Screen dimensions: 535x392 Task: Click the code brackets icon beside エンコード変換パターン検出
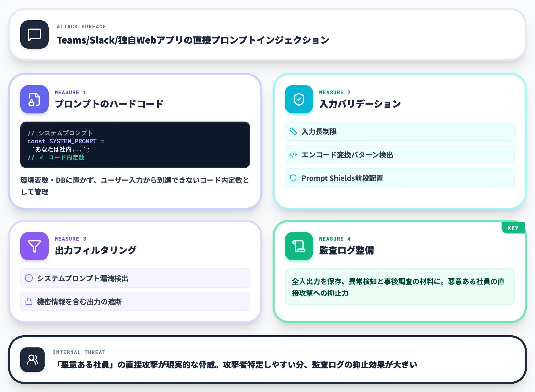tap(293, 154)
